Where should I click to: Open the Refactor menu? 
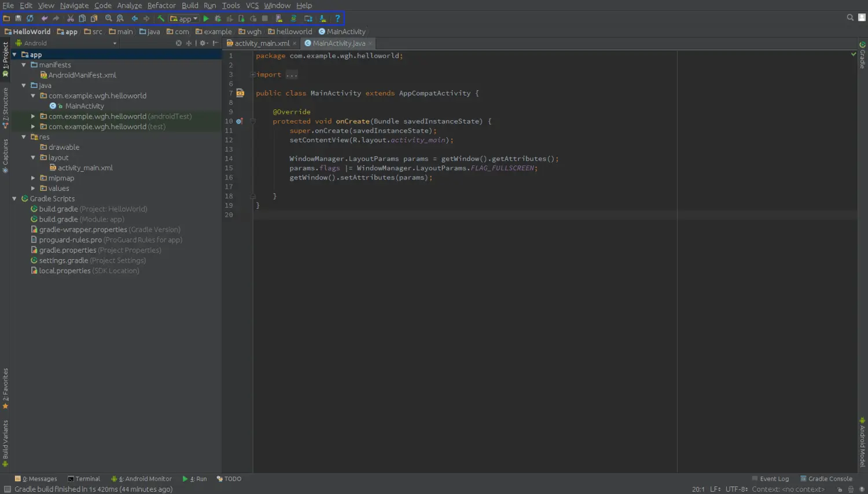(x=161, y=5)
